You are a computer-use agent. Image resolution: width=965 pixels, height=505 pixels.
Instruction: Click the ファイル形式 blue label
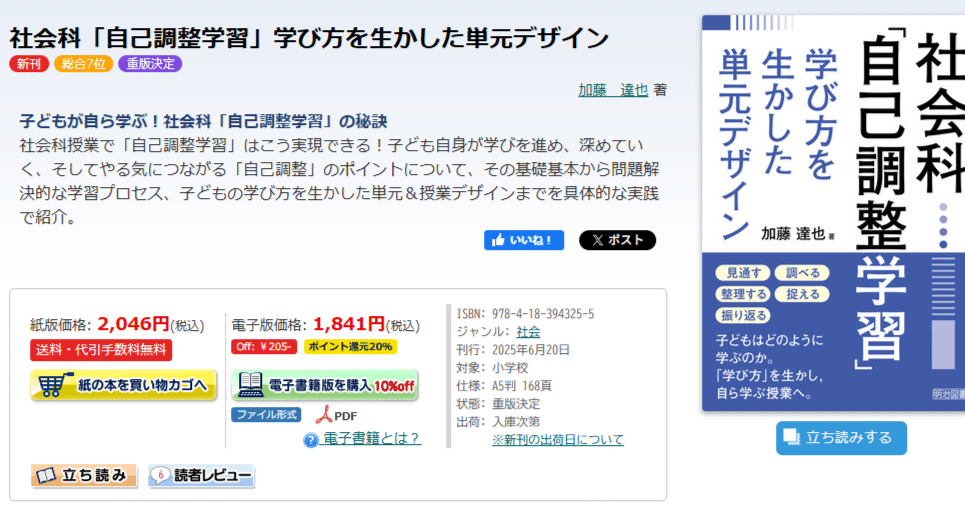tap(266, 415)
